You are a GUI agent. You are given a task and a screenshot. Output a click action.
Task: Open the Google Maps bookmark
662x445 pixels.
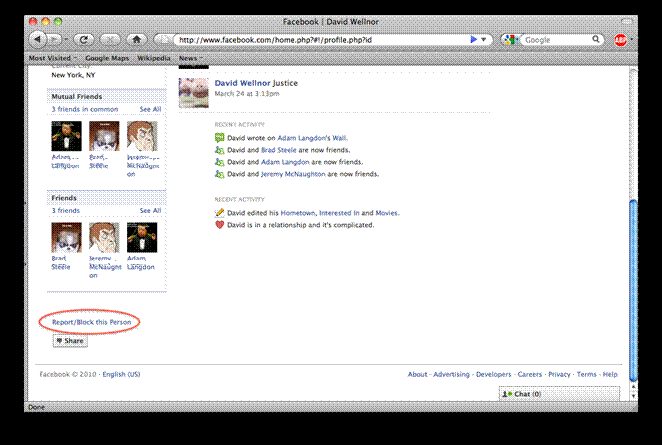pos(107,58)
